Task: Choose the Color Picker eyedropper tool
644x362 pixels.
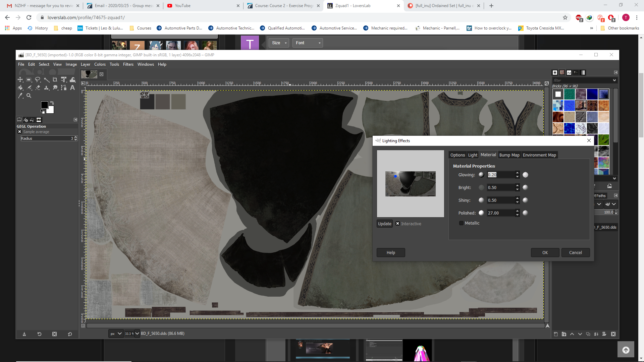Action: click(20, 96)
